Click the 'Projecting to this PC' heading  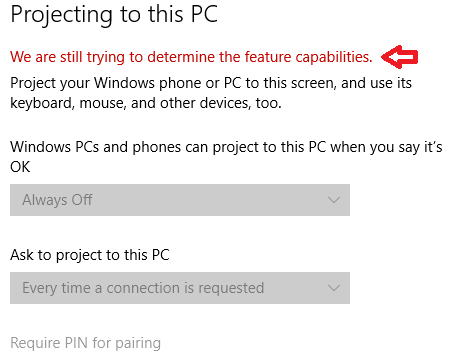tap(114, 15)
